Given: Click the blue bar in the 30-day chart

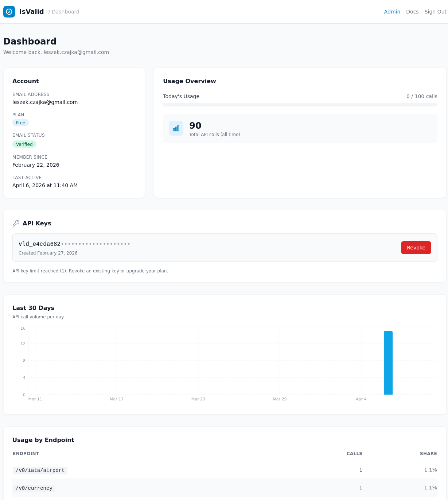Looking at the screenshot, I should click(x=388, y=363).
